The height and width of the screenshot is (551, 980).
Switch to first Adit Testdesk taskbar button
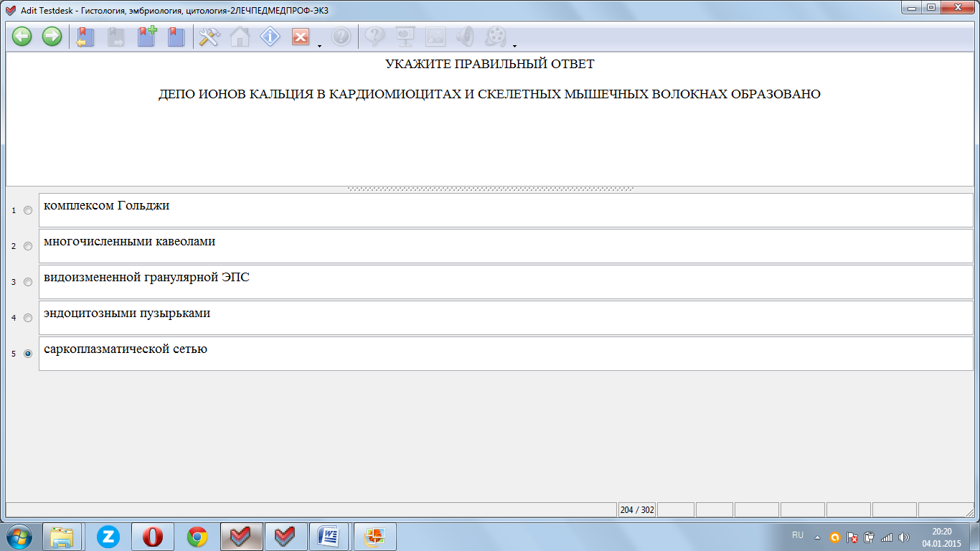(x=242, y=537)
